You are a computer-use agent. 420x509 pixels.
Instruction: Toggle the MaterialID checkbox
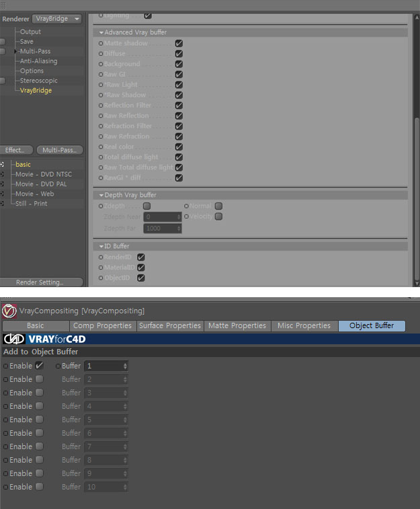[x=140, y=268]
